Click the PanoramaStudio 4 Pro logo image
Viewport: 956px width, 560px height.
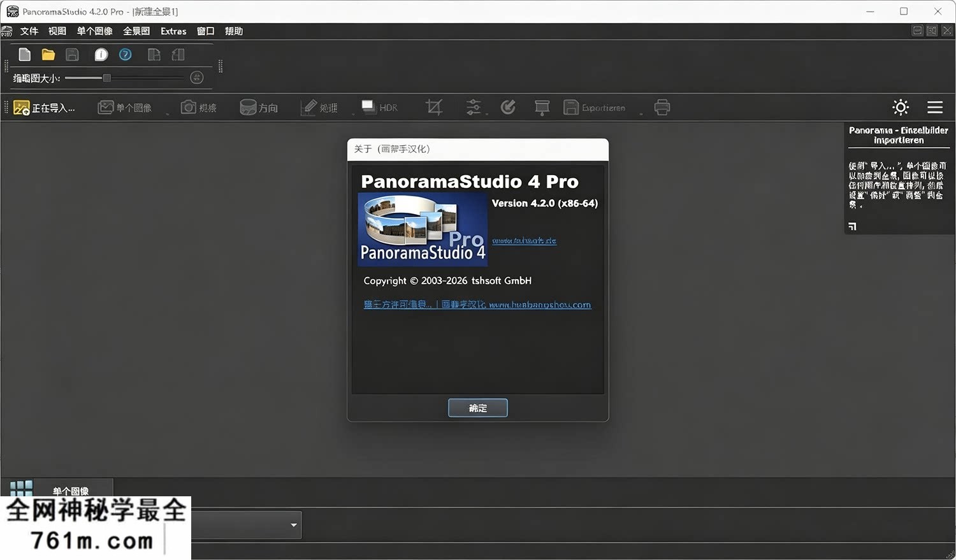423,229
